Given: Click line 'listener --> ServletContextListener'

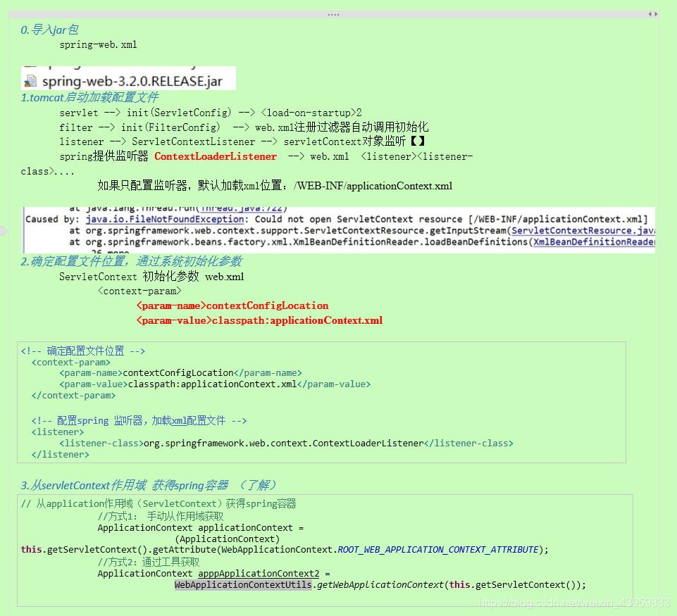Looking at the screenshot, I should click(x=157, y=142).
